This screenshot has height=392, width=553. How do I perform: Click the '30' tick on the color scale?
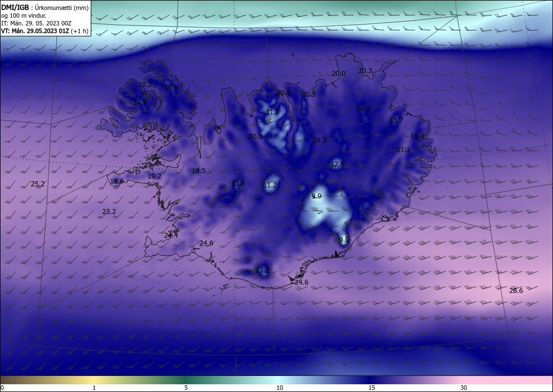tap(463, 388)
